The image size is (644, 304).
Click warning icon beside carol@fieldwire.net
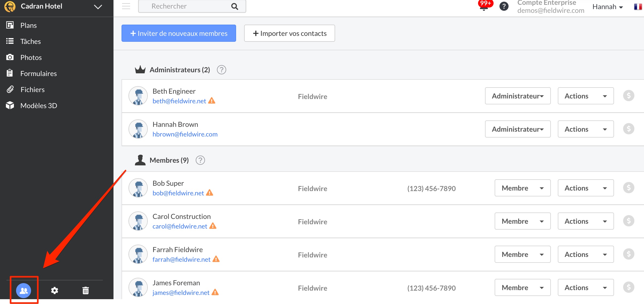(x=213, y=226)
